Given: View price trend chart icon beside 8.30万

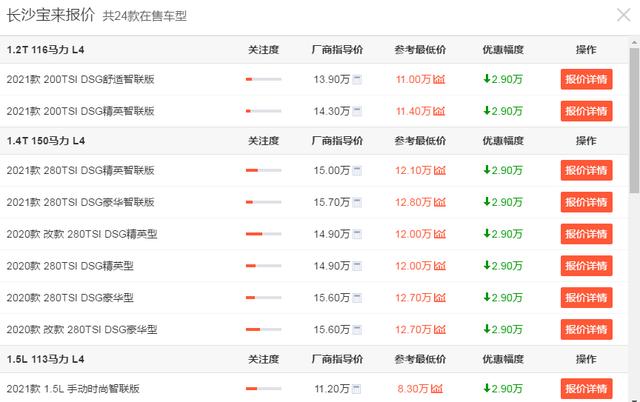Looking at the screenshot, I should coord(436,389).
